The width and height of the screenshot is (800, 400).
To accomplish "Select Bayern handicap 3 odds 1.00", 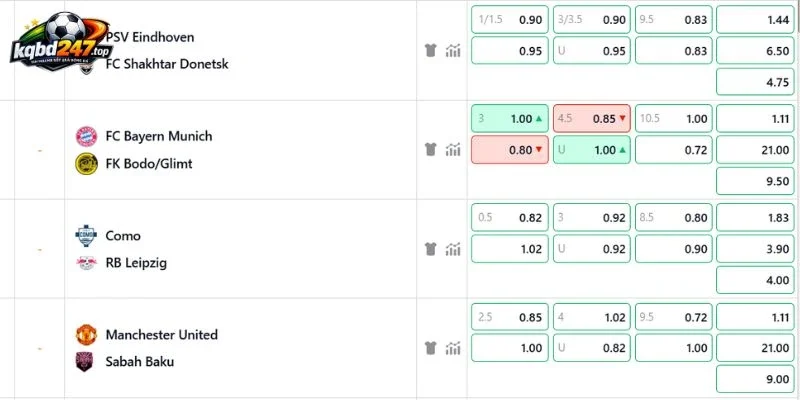I will click(510, 119).
